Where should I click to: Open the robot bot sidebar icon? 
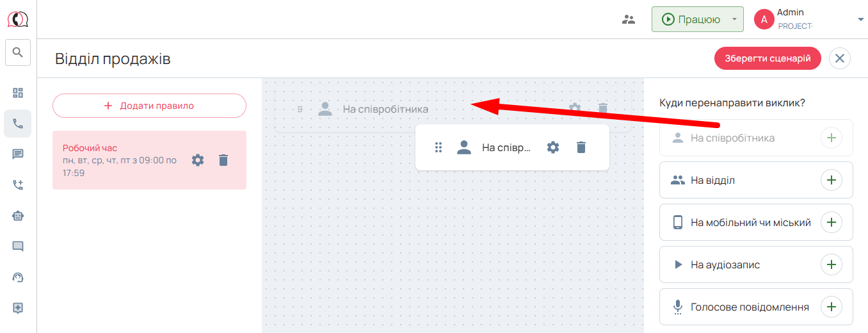(x=18, y=216)
